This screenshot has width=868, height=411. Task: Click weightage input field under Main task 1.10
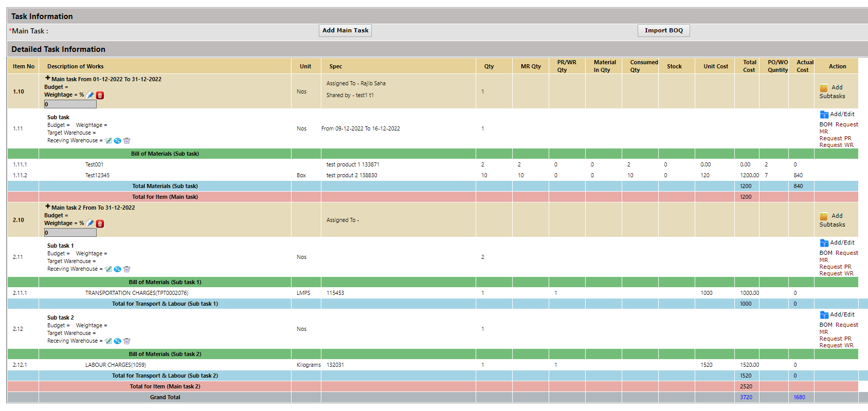[70, 104]
